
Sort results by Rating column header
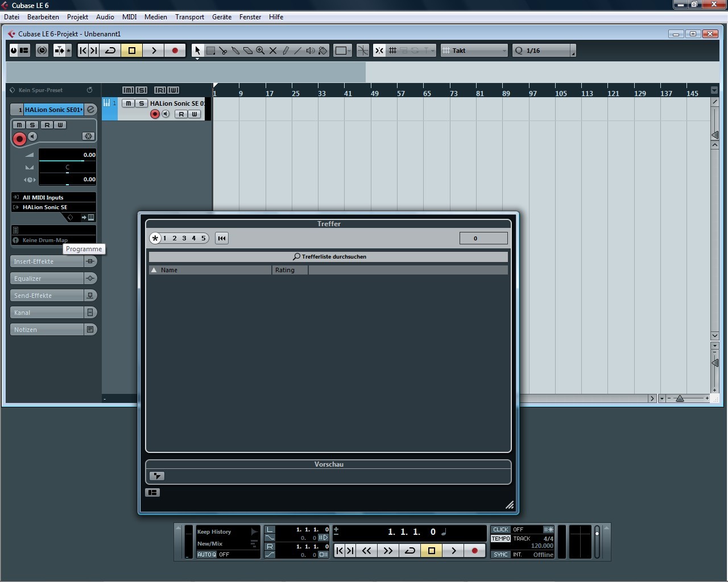click(290, 270)
